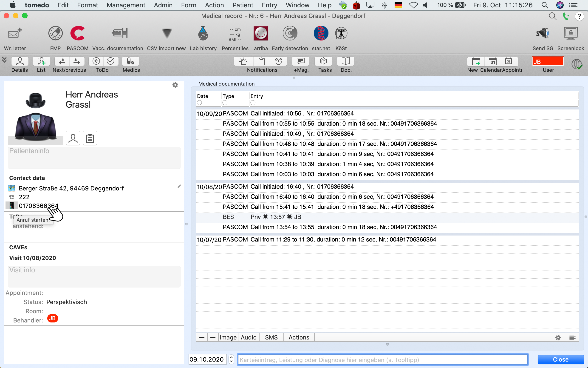
Task: Launch the PASCOM phone tool
Action: pos(77,33)
